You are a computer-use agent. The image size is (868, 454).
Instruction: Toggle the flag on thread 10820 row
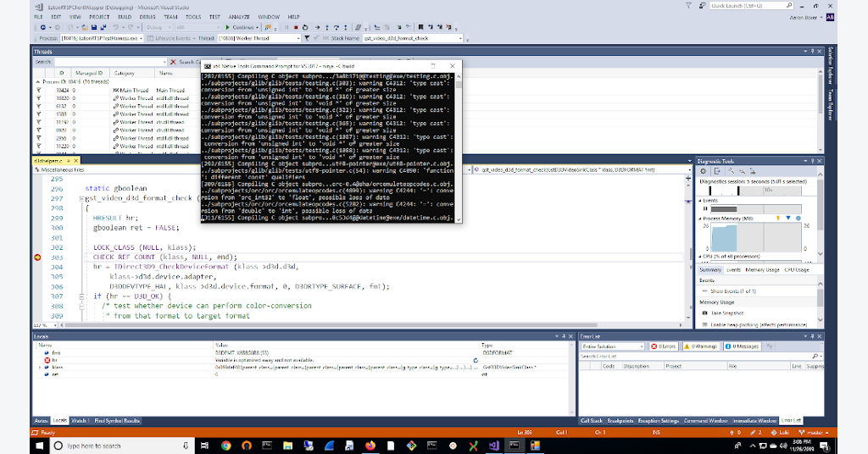tap(39, 98)
